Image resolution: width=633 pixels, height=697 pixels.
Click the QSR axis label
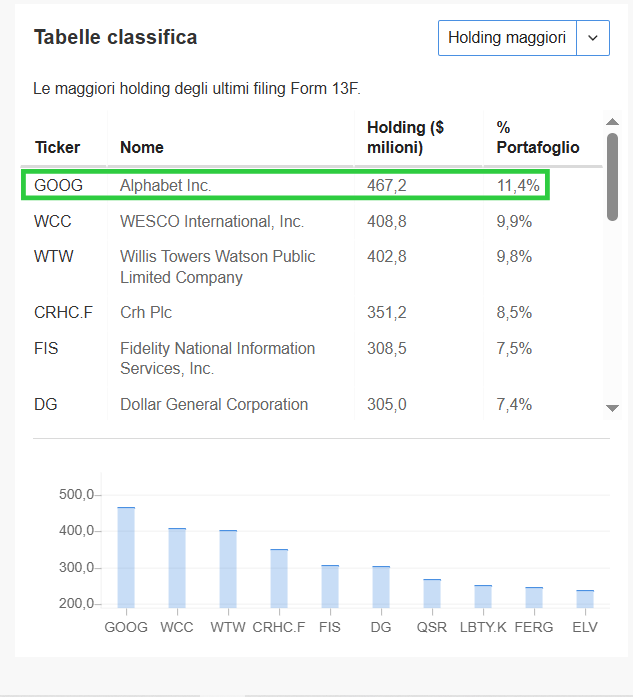[x=432, y=627]
